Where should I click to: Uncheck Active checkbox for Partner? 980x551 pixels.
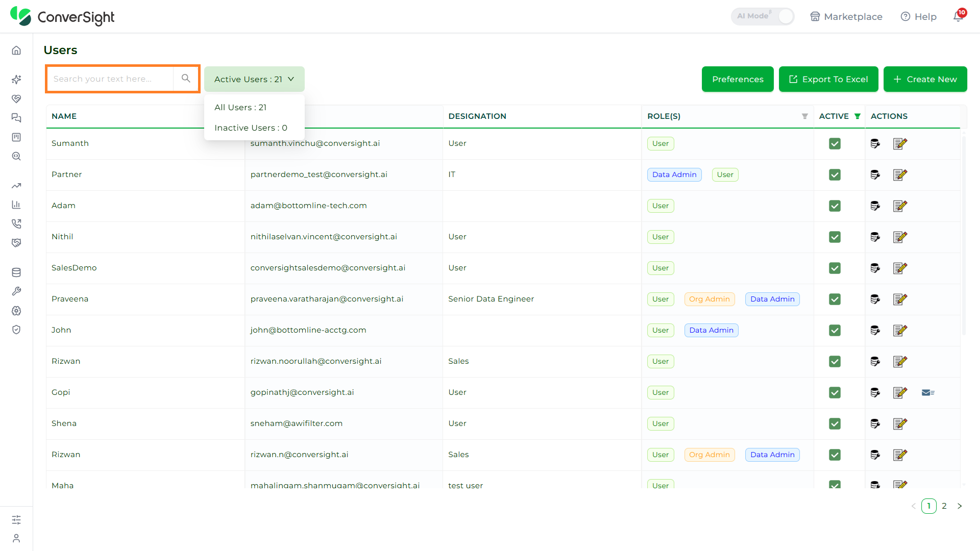click(835, 175)
